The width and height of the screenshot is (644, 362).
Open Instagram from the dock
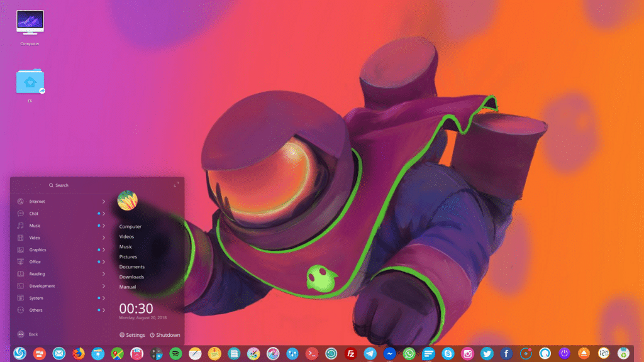[467, 353]
